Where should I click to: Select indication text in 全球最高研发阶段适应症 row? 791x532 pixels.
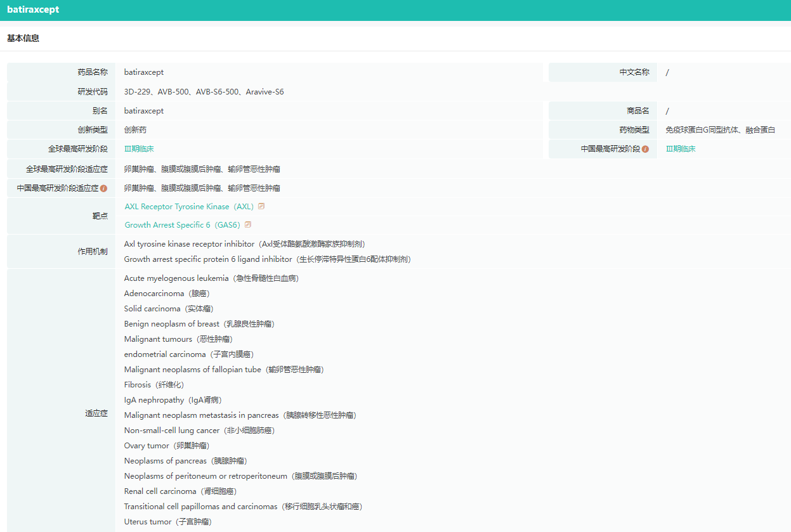pyautogui.click(x=202, y=169)
